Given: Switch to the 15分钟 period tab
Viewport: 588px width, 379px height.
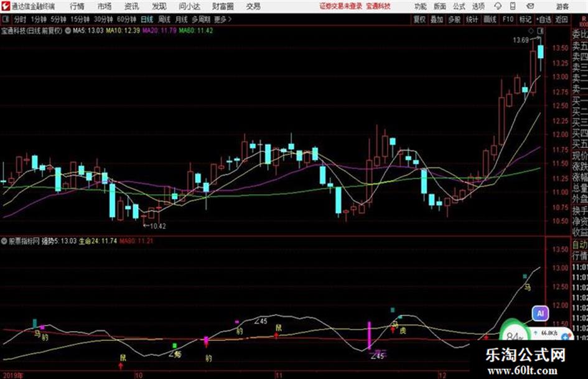Looking at the screenshot, I should coord(80,19).
